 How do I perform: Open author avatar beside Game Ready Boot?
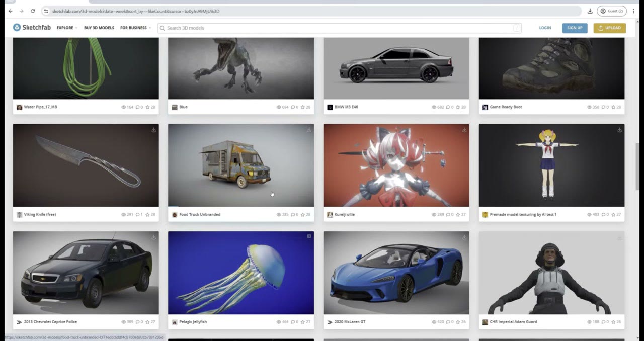(x=485, y=107)
